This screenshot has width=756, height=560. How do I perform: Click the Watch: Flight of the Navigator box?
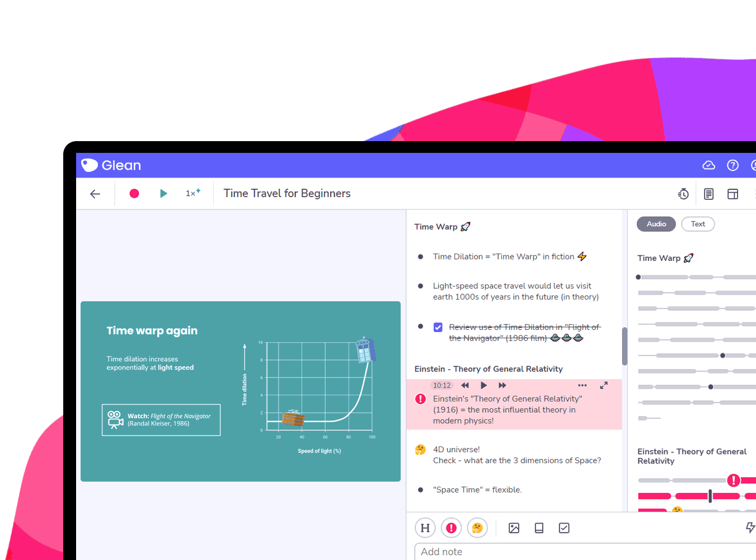(161, 420)
